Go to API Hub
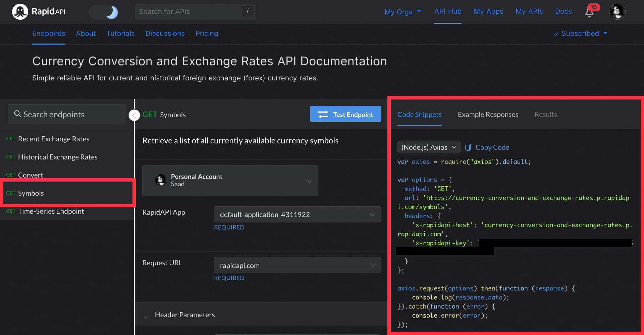 coord(448,11)
